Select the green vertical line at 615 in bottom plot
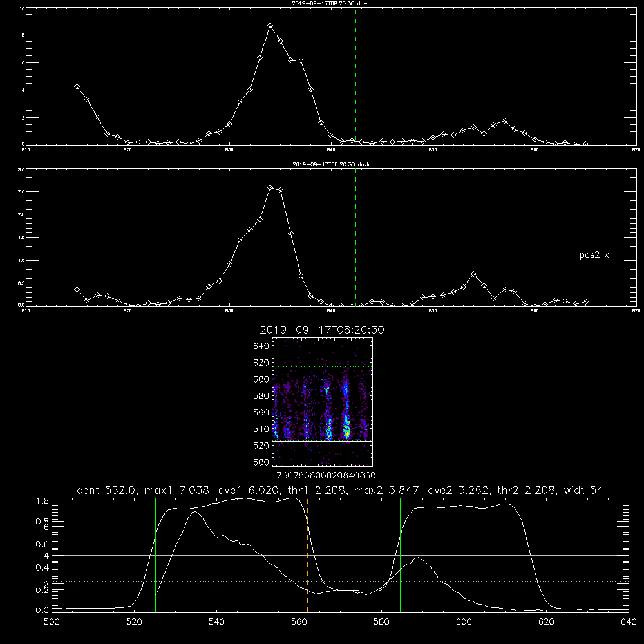This screenshot has height=644, width=644. tap(526, 555)
